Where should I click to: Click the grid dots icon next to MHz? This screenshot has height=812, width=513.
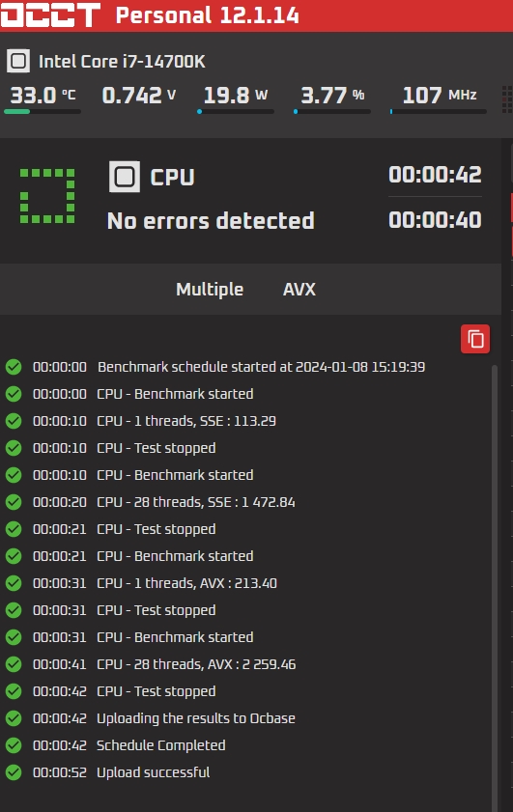pos(507,99)
